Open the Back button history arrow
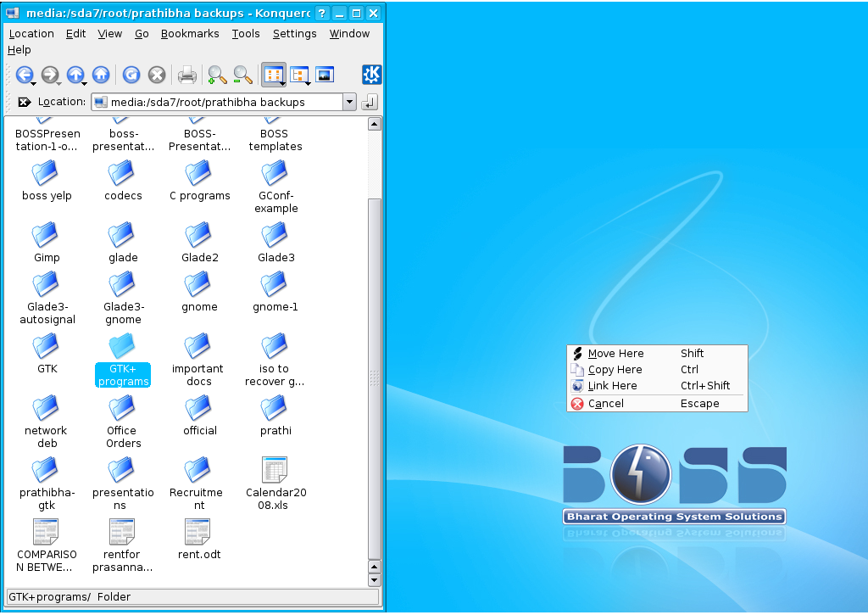The width and height of the screenshot is (868, 615). pyautogui.click(x=34, y=84)
